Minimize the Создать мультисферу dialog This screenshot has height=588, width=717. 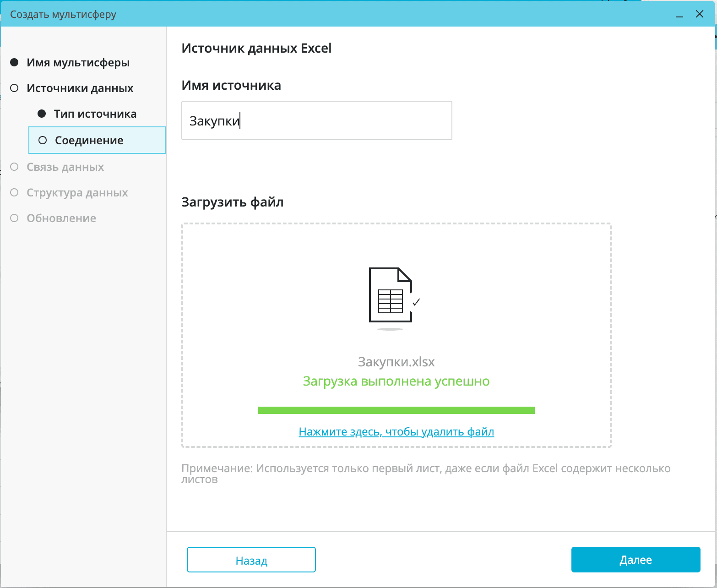click(679, 15)
